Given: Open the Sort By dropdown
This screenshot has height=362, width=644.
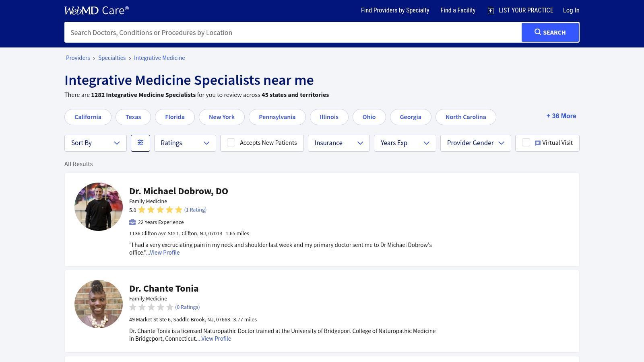Looking at the screenshot, I should point(95,143).
